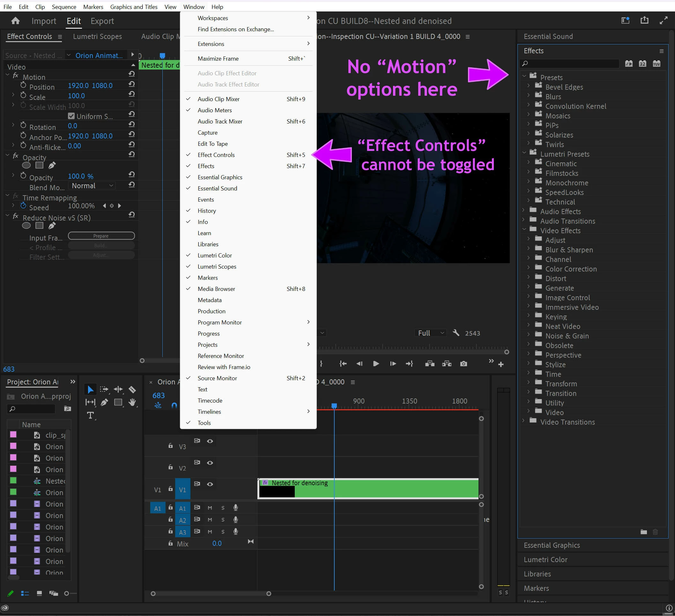
Task: Click the timeline playhead marker
Action: click(334, 406)
